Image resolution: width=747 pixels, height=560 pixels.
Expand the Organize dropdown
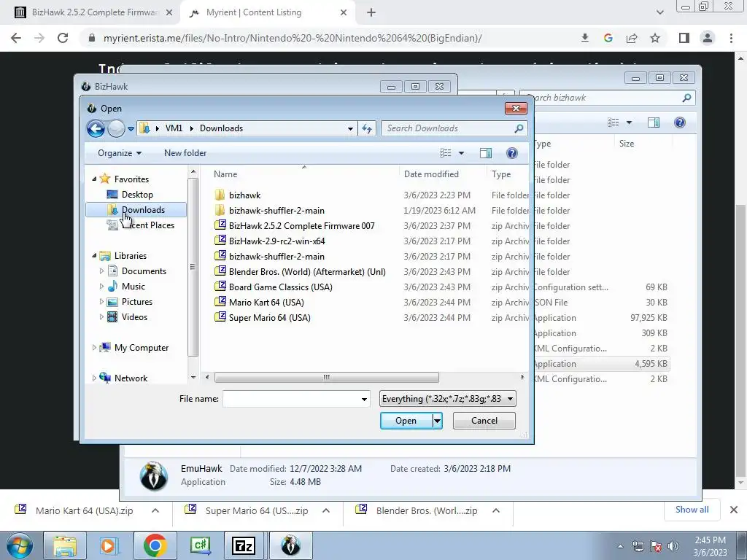coord(120,153)
